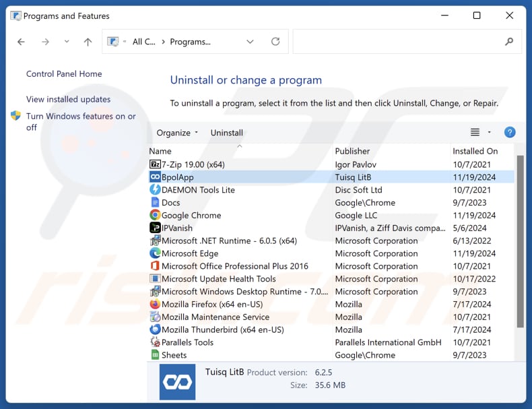This screenshot has width=532, height=409.
Task: Open the view options dropdown arrow
Action: point(490,132)
